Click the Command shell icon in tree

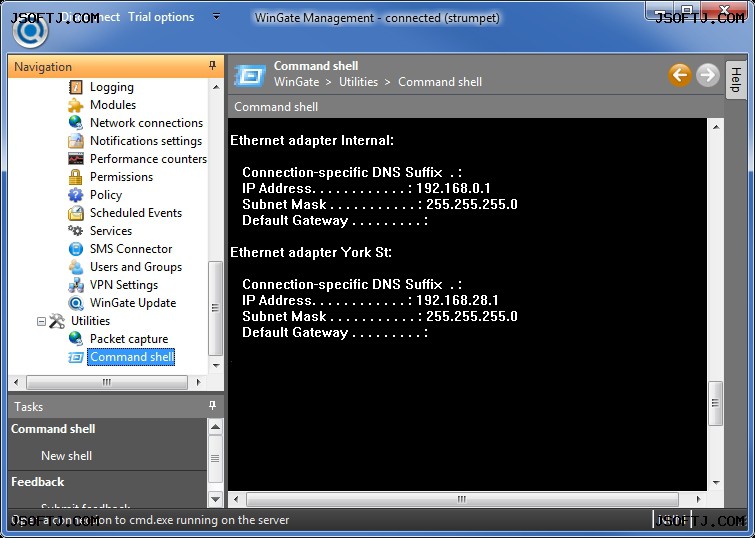76,357
